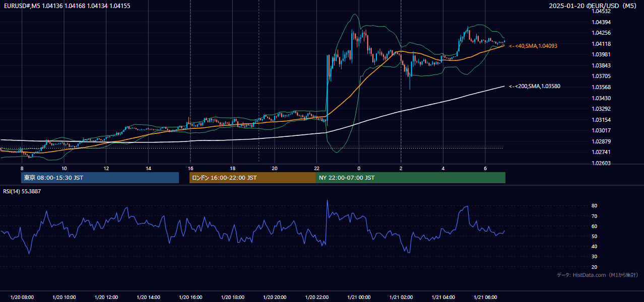The height and width of the screenshot is (302, 644).
Task: Click RSI scale value 70
Action: coord(595,216)
